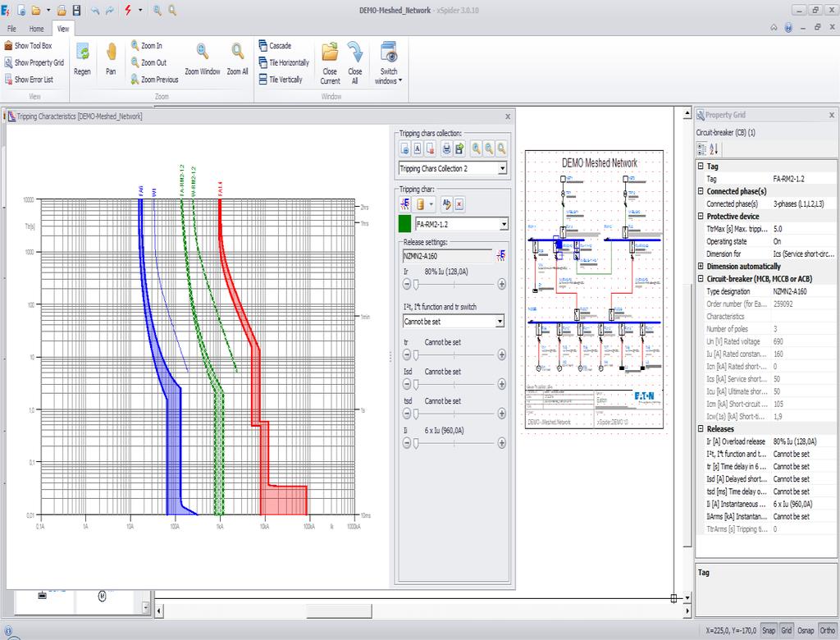Tile windows vertically
The width and height of the screenshot is (840, 640).
coord(281,80)
